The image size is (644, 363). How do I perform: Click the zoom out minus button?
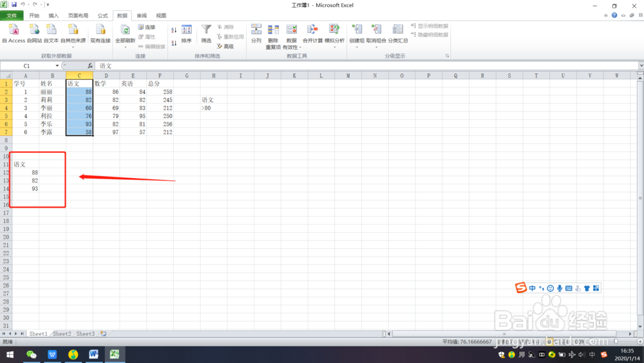(592, 342)
